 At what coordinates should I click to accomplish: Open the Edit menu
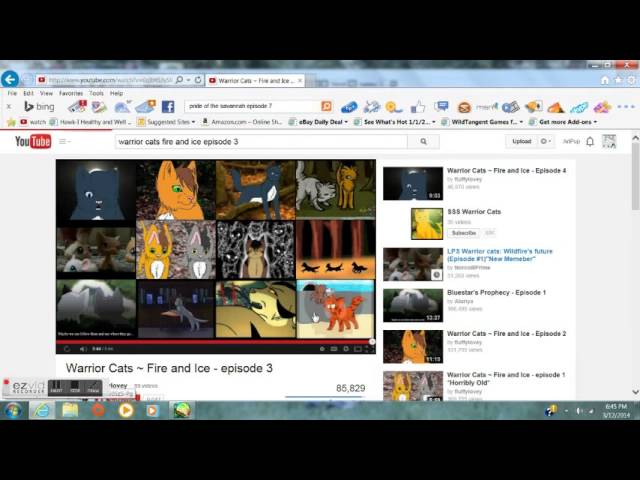tap(28, 93)
